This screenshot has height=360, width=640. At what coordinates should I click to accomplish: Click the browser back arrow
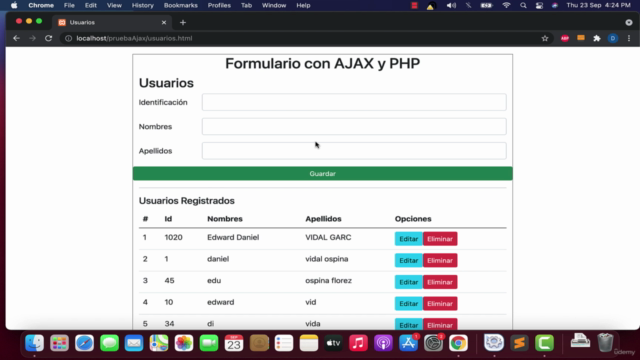[x=16, y=38]
